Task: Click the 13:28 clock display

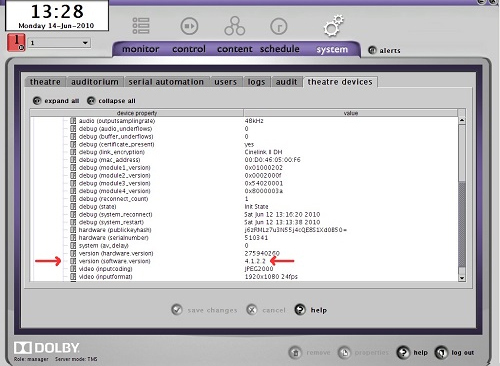Action: [x=57, y=11]
